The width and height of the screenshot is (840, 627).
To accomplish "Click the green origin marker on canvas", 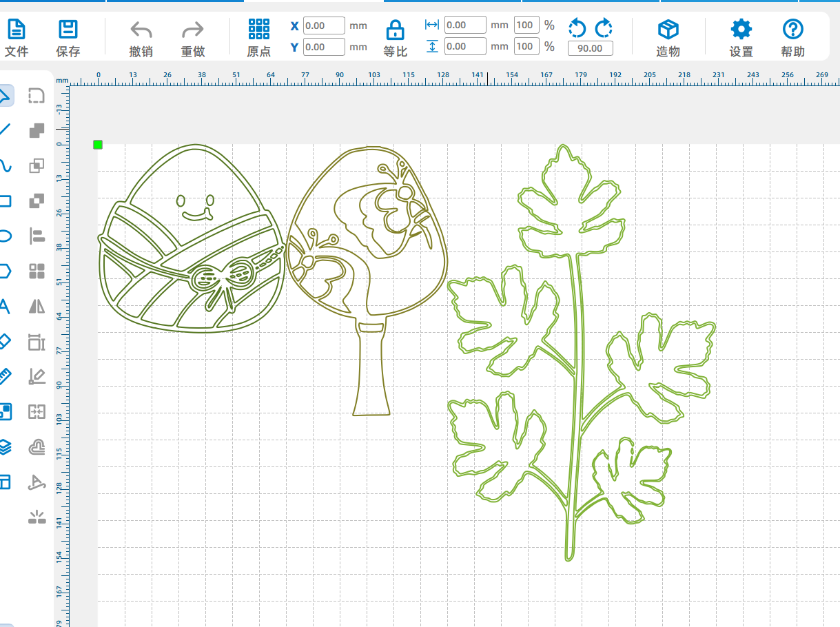I will [98, 144].
